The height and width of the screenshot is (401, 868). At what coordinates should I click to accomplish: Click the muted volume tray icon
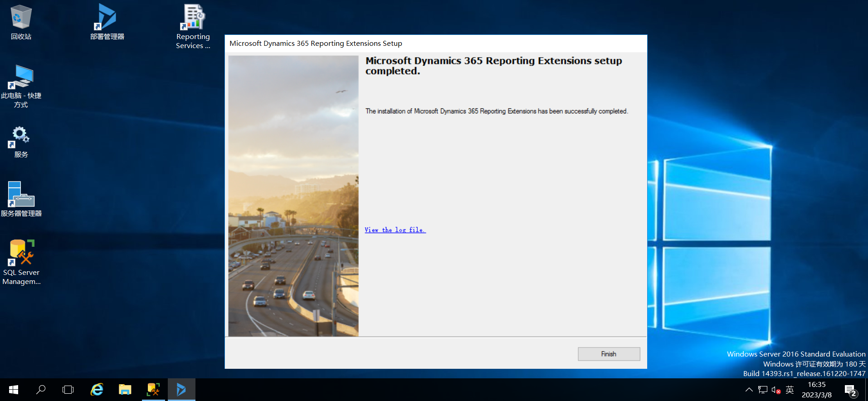pyautogui.click(x=776, y=390)
